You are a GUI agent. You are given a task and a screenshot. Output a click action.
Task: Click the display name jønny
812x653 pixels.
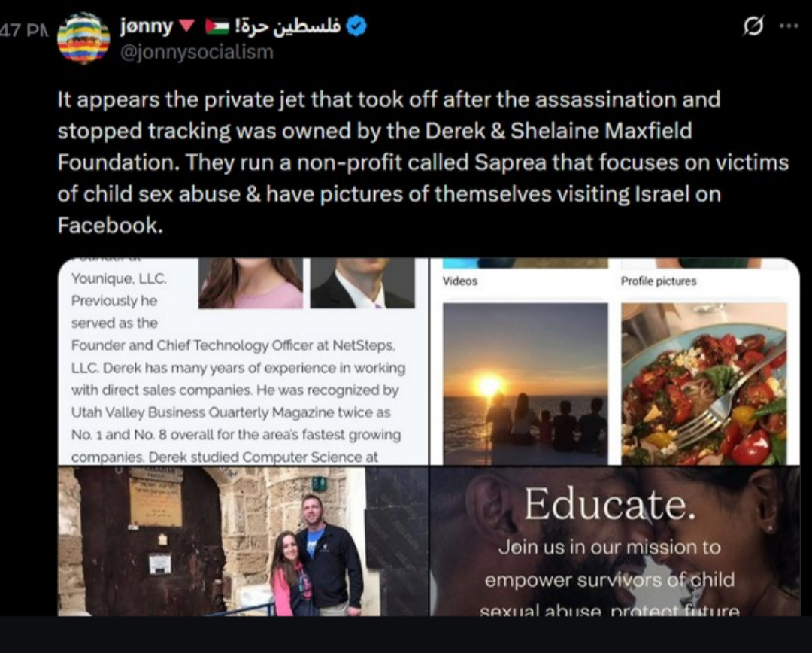click(147, 26)
